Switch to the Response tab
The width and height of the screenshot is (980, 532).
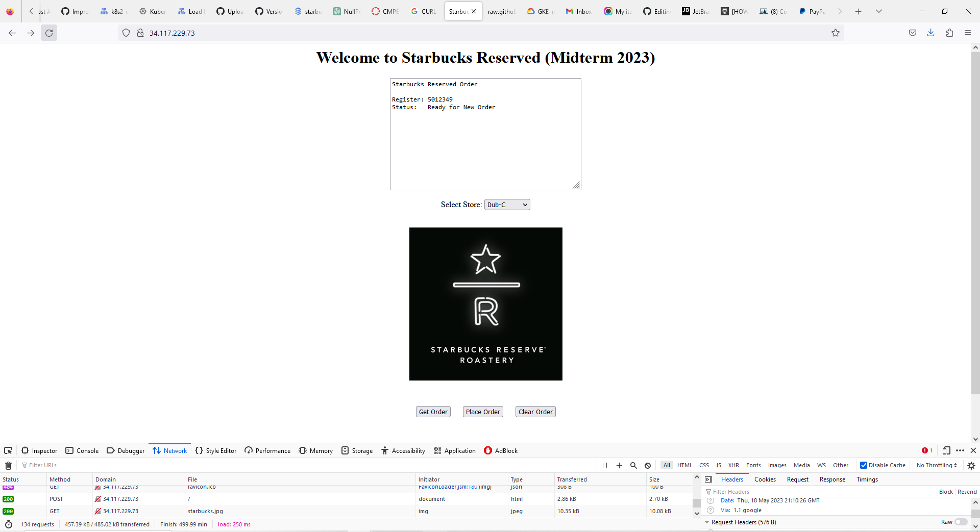pyautogui.click(x=831, y=479)
